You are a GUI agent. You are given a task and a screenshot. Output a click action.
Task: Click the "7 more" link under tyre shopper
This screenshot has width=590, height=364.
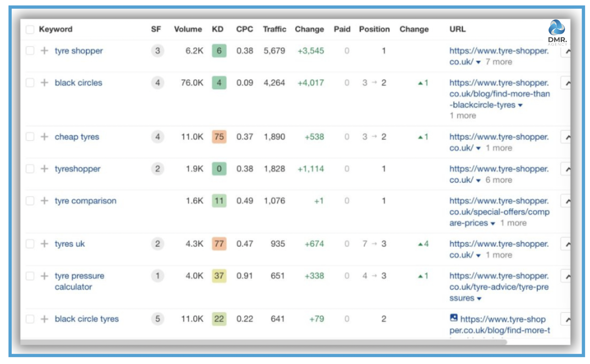click(x=499, y=62)
